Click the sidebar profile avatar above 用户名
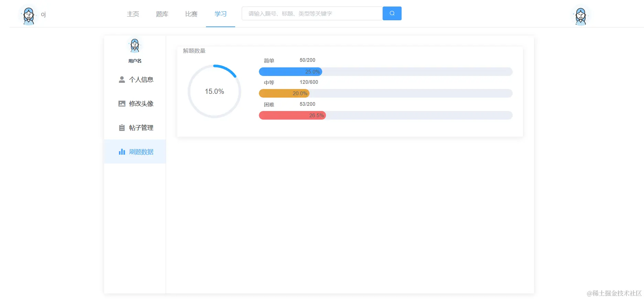Image resolution: width=644 pixels, height=299 pixels. pyautogui.click(x=135, y=46)
